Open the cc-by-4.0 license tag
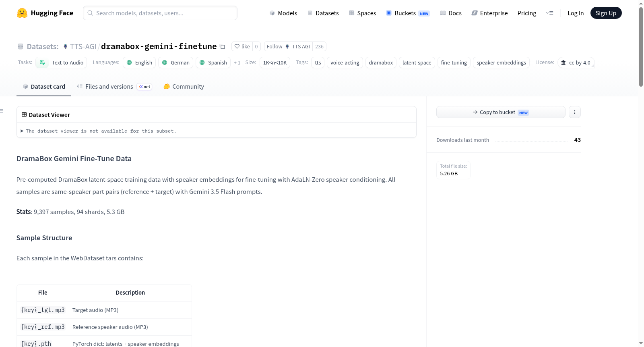The width and height of the screenshot is (644, 347). [576, 62]
